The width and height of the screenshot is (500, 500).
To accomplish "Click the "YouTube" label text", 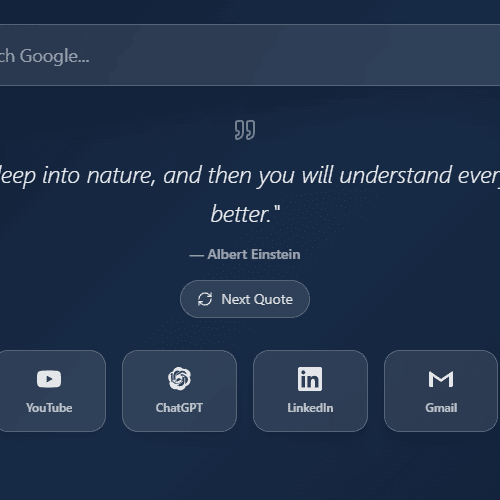I will click(49, 408).
